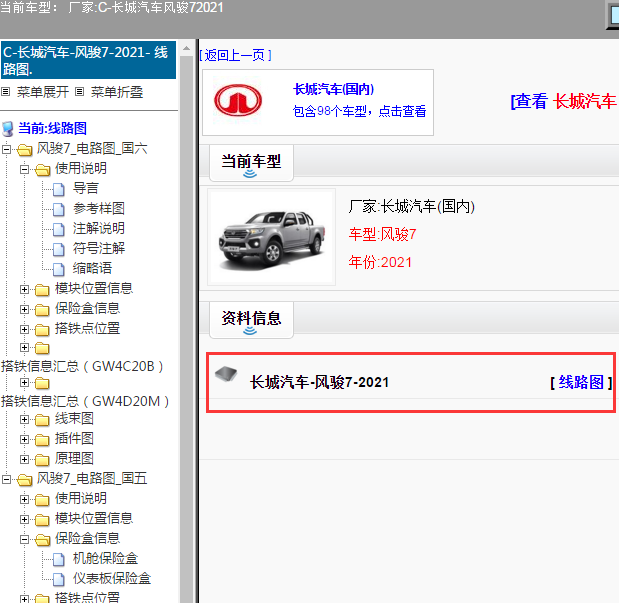The width and height of the screenshot is (619, 603).
Task: Select the 缩略语 tree item
Action: (92, 268)
